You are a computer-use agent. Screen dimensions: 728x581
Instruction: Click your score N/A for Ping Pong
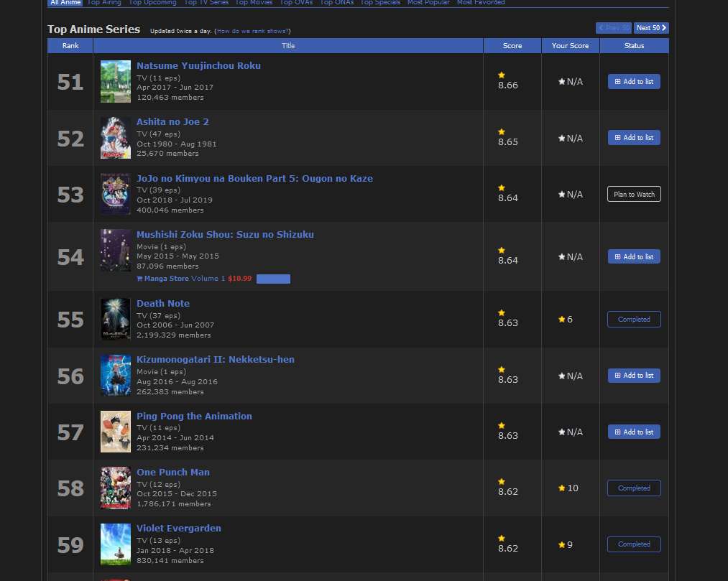click(x=570, y=432)
